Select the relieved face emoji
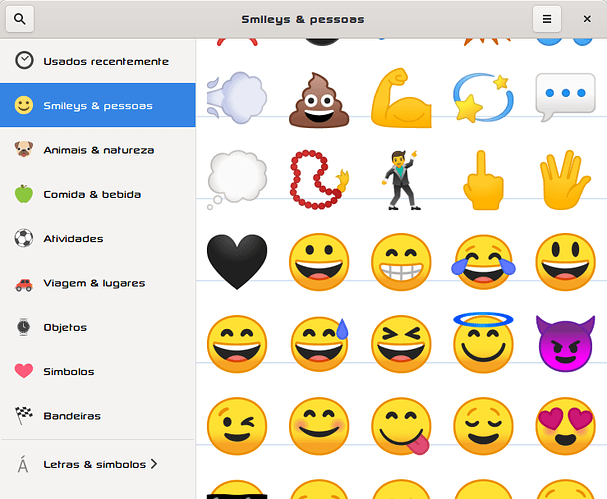This screenshot has height=499, width=607. [x=483, y=426]
